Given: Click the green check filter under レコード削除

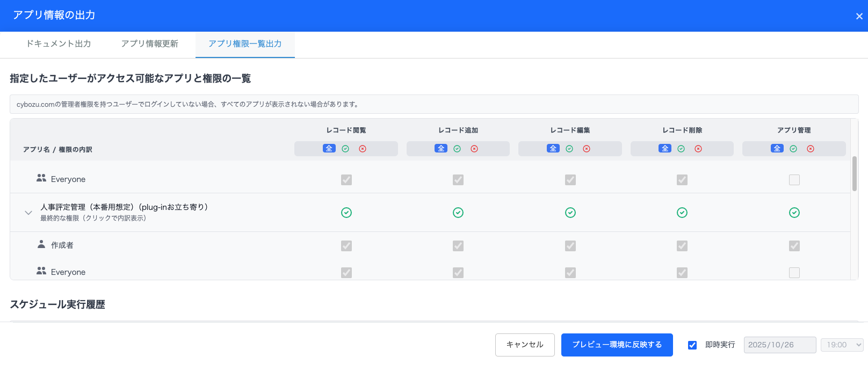Looking at the screenshot, I should pyautogui.click(x=681, y=149).
